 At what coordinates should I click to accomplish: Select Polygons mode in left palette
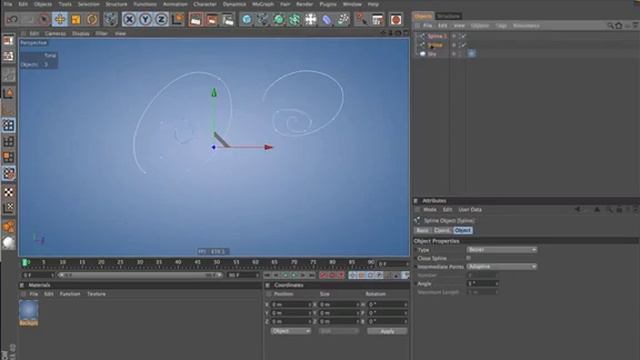coord(8,158)
